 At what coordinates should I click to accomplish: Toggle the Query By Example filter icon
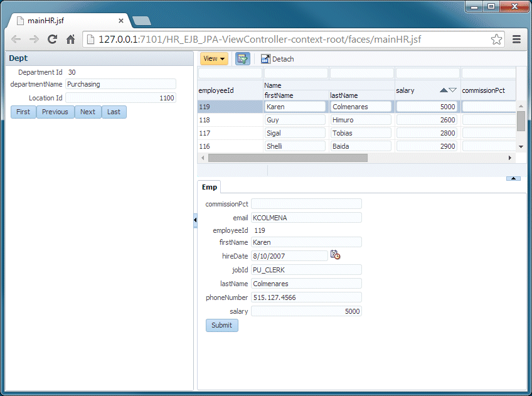pyautogui.click(x=243, y=59)
